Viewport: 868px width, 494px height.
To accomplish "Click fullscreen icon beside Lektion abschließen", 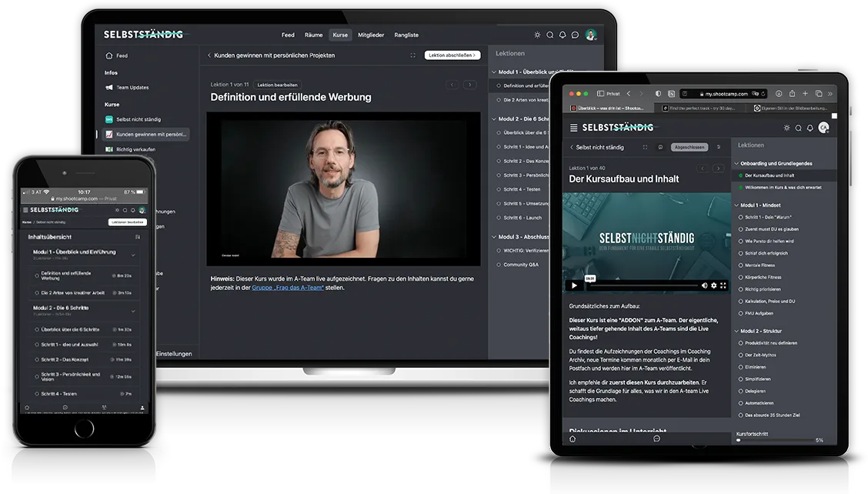I will click(x=412, y=55).
